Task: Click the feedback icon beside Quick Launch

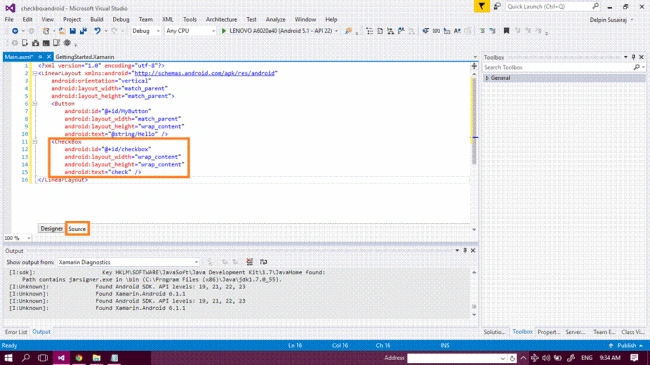Action: (497, 7)
